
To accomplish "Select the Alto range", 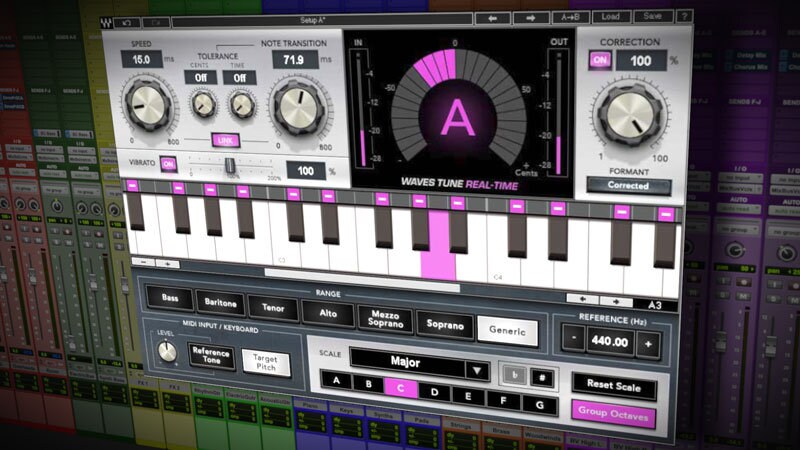I will click(x=328, y=313).
